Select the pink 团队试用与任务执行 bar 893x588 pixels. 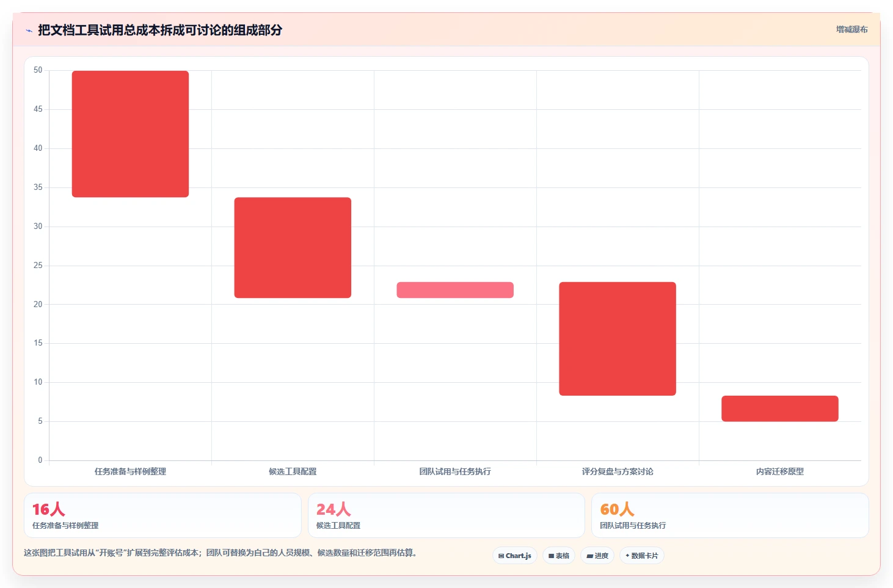click(x=455, y=290)
